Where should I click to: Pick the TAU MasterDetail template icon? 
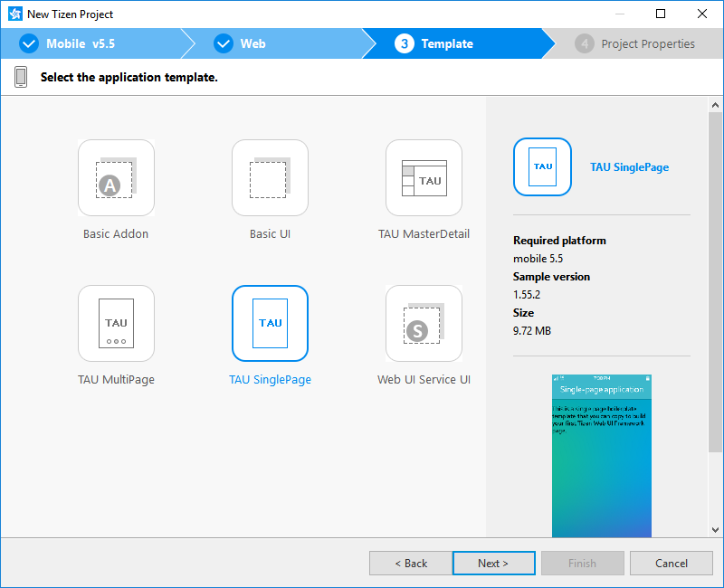coord(424,178)
